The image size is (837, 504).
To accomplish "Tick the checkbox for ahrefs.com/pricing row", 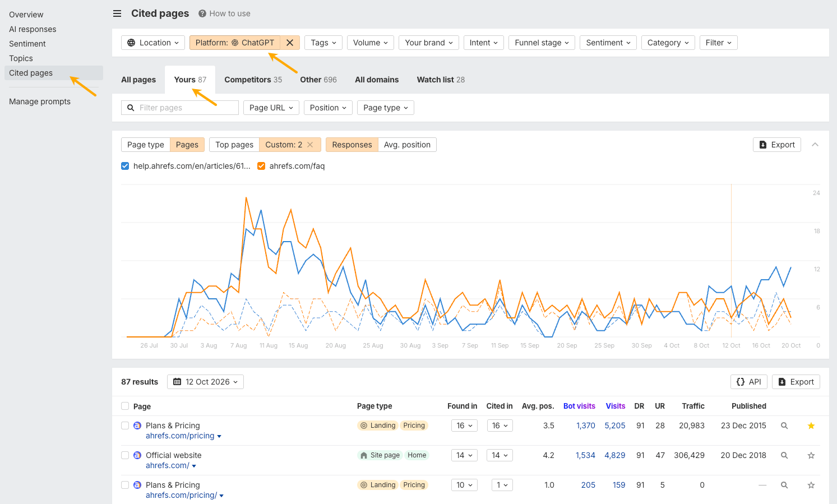I will (x=125, y=426).
